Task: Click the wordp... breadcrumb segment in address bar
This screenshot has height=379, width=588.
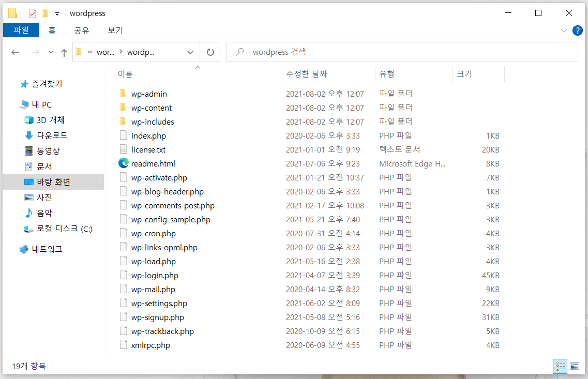Action: pyautogui.click(x=141, y=52)
